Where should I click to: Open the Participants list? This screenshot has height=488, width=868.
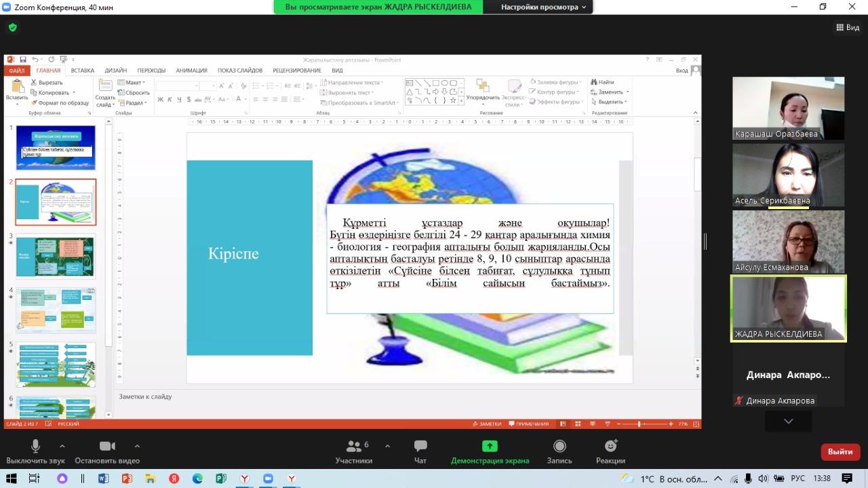click(x=353, y=451)
